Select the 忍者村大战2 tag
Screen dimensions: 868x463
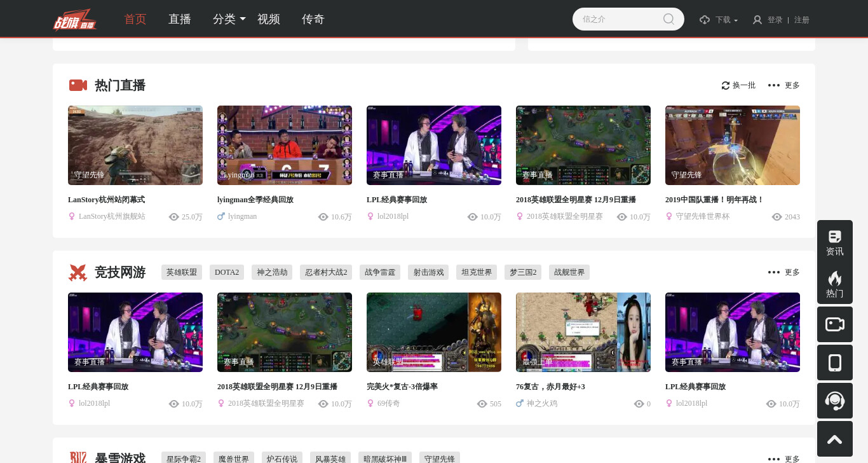tap(326, 272)
